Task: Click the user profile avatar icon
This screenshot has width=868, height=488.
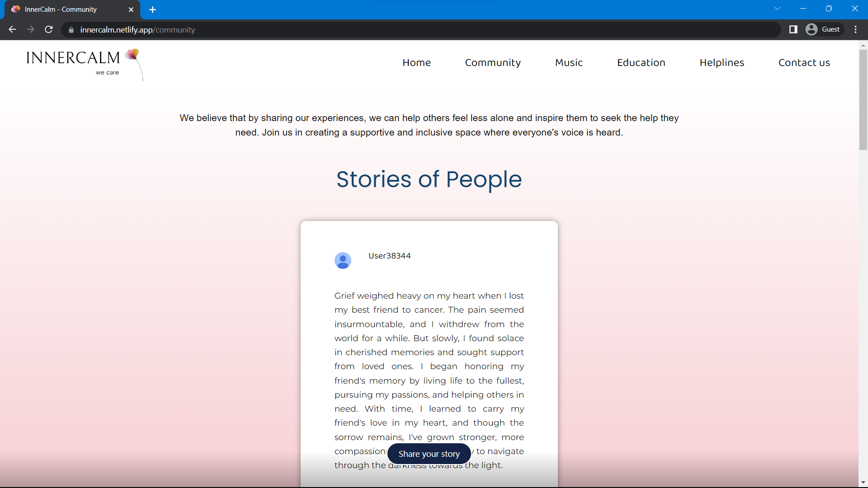Action: (x=343, y=260)
